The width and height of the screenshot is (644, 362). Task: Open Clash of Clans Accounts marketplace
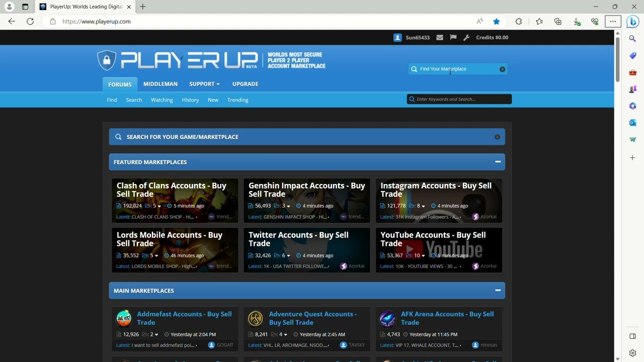(171, 190)
